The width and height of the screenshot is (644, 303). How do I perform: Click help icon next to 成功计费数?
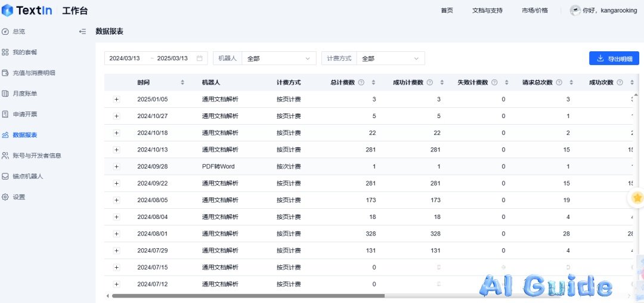429,82
